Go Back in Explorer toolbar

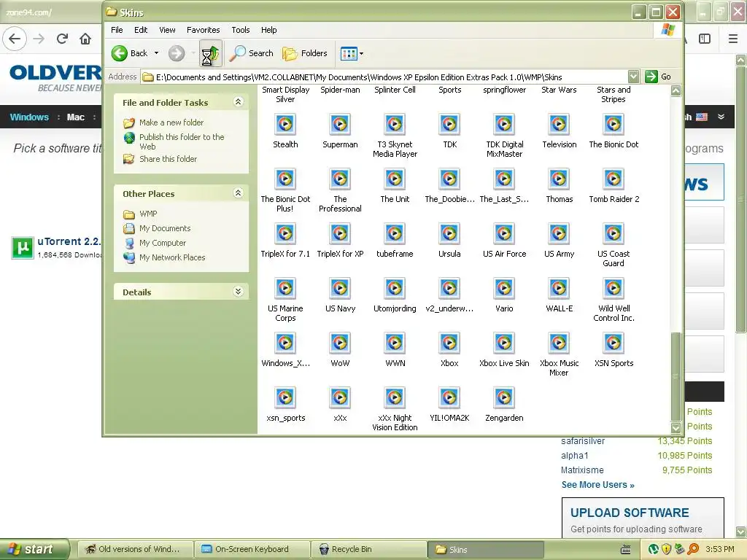coord(130,53)
